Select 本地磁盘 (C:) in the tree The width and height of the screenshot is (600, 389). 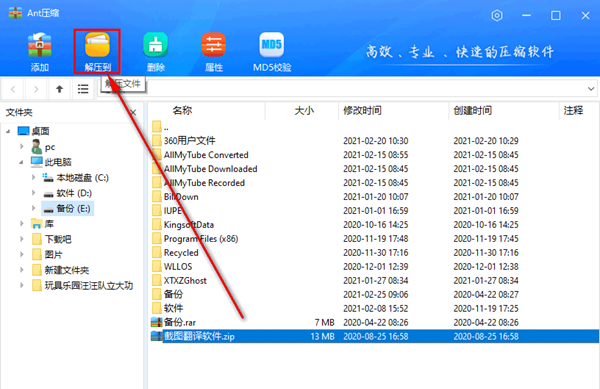(x=75, y=177)
